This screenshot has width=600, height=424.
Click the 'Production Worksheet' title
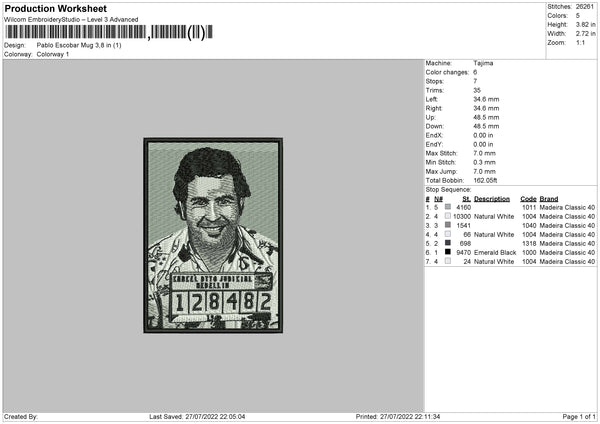[x=55, y=8]
